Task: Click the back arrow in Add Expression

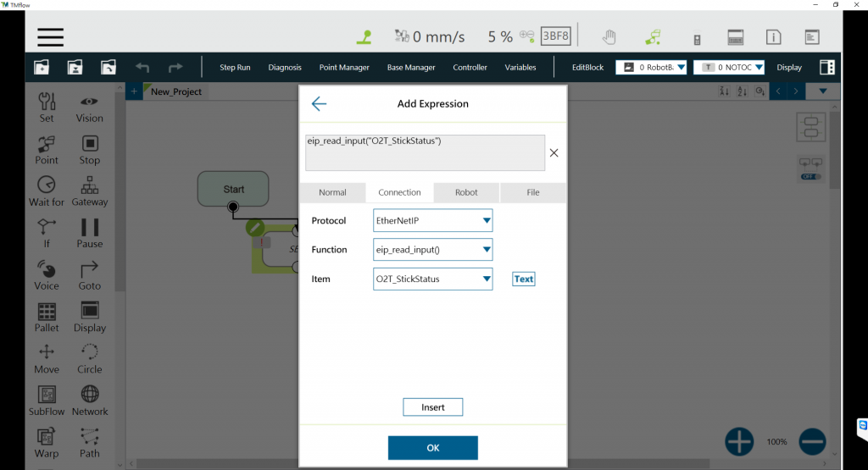Action: 319,103
